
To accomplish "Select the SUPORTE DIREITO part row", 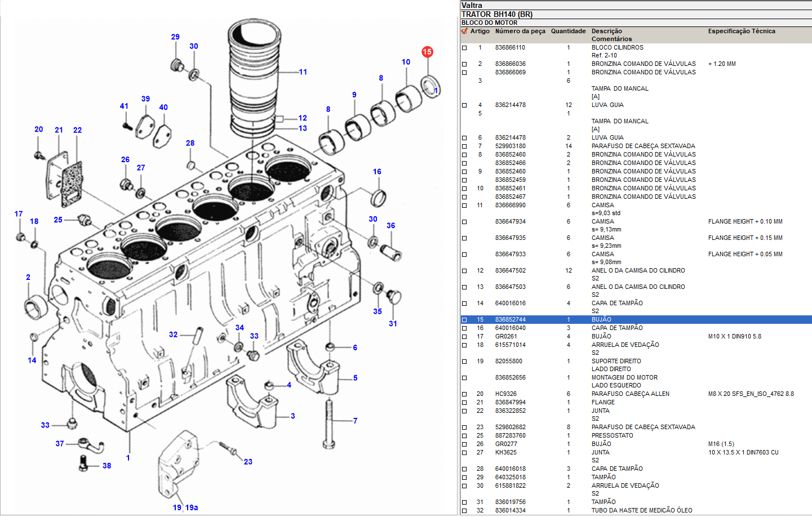I will point(616,361).
